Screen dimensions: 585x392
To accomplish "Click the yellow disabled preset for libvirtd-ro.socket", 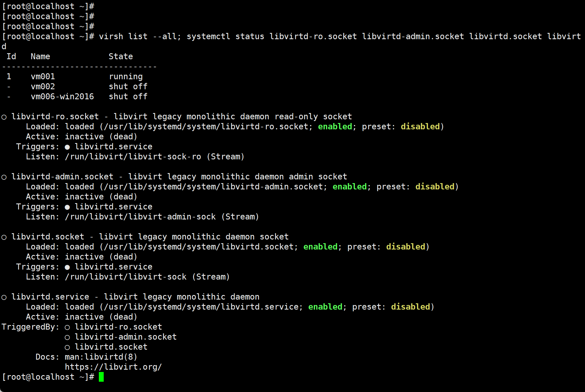I will [420, 126].
